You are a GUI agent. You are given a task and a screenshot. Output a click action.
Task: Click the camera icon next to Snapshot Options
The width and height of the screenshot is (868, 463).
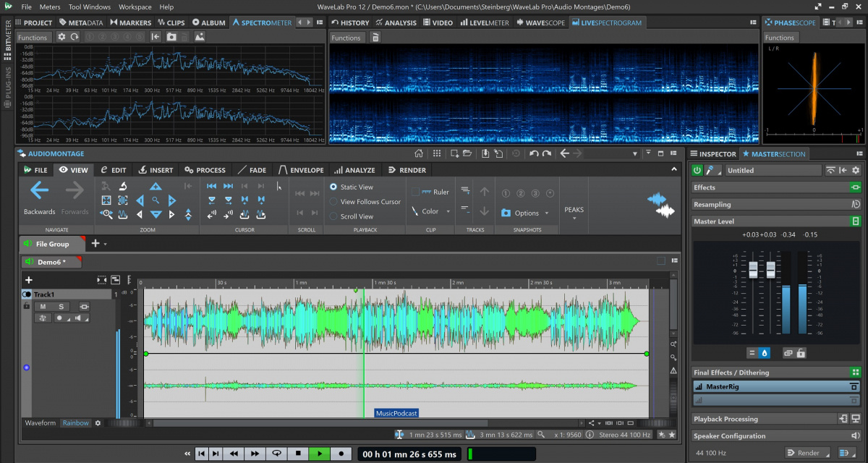[505, 213]
